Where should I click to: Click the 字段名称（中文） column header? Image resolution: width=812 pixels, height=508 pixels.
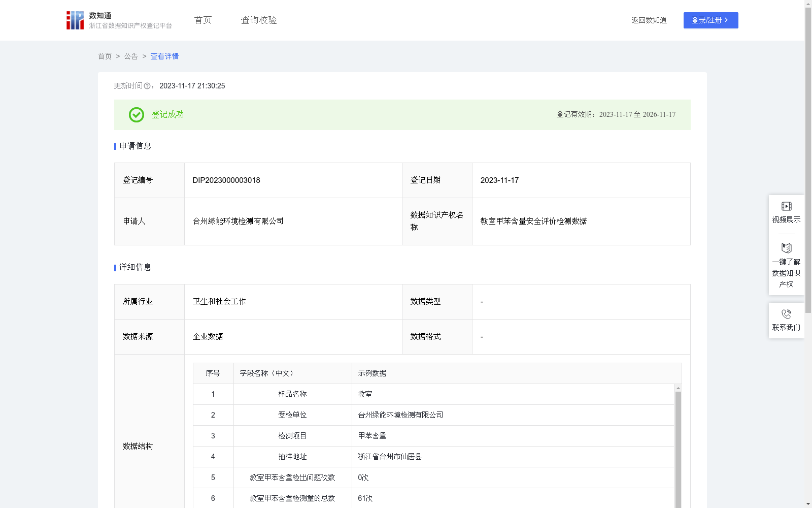pos(293,373)
